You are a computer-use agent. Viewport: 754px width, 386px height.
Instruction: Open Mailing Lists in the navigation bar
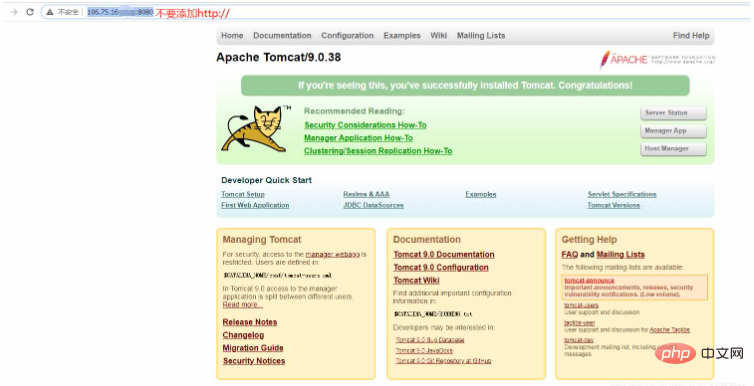pyautogui.click(x=481, y=36)
